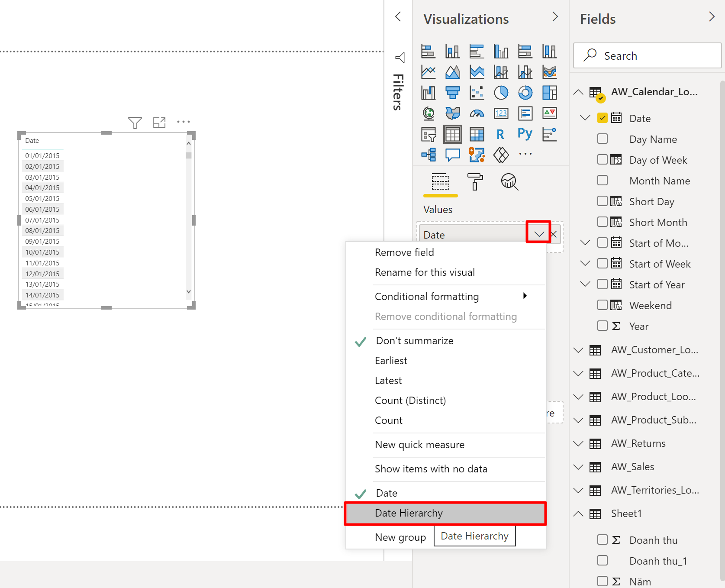Check the Day Name field checkbox
725x588 pixels.
click(602, 139)
